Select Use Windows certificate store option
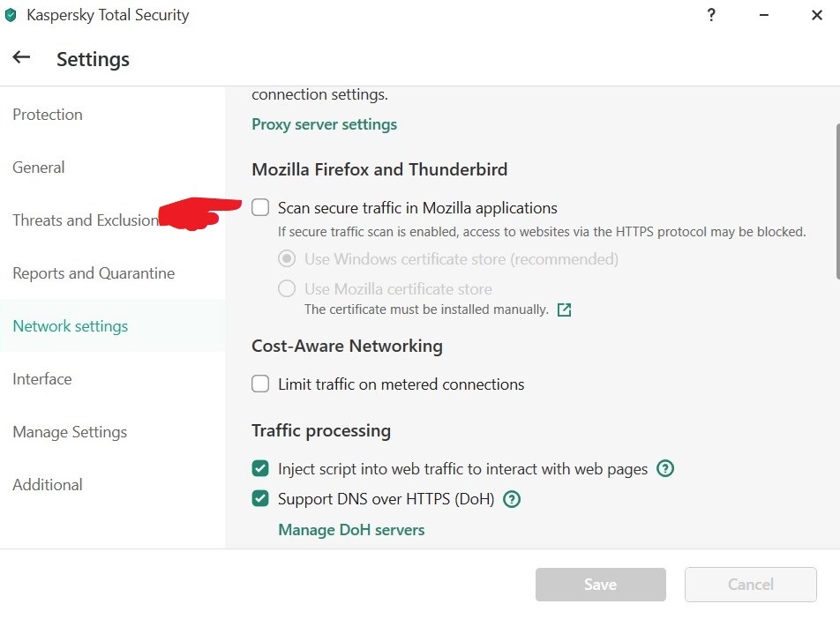This screenshot has height=619, width=840. click(x=287, y=258)
